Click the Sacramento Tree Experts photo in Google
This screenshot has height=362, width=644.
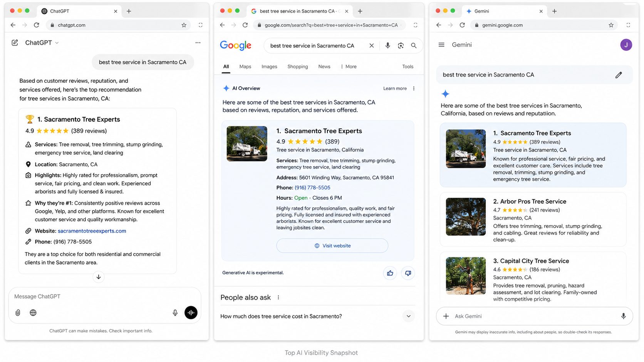(247, 143)
